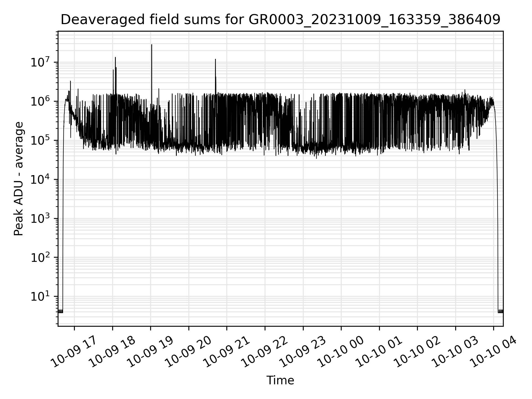Click the 10^2 y-axis tick label
Screen dimensions: 532x399
pos(40,257)
